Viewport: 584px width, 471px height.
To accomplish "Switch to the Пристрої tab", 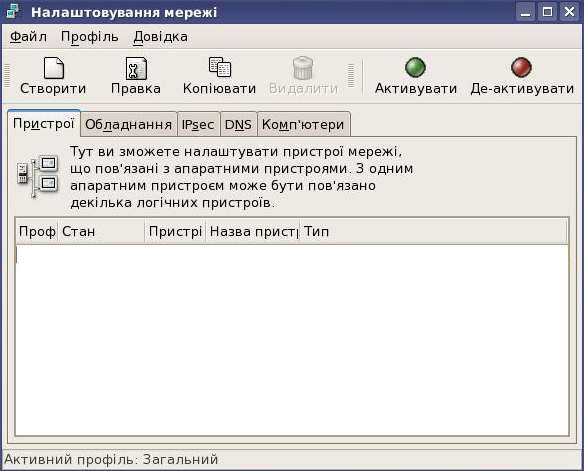I will 44,123.
